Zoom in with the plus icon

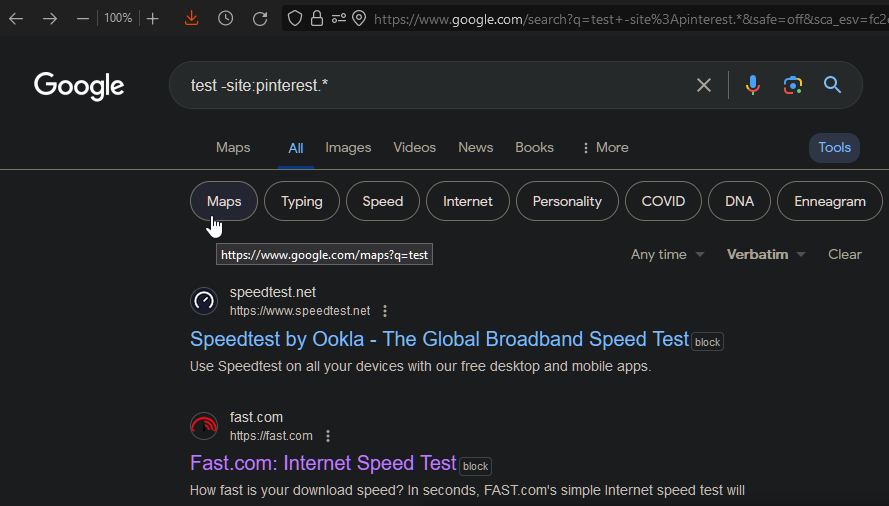coord(153,19)
